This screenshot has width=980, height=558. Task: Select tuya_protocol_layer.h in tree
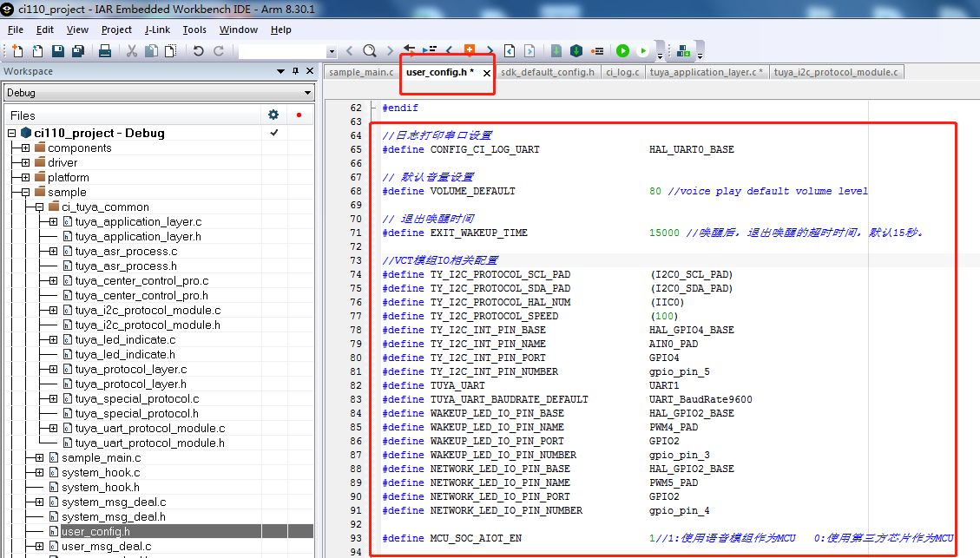pyautogui.click(x=130, y=384)
